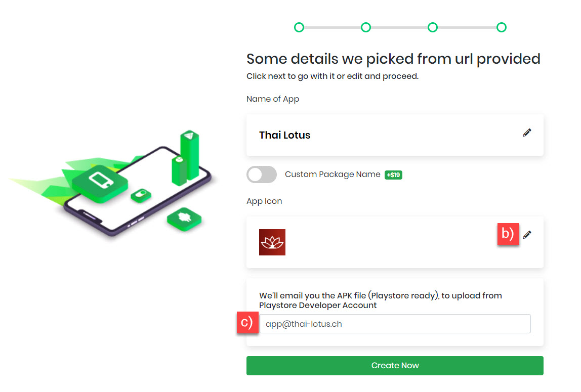Click the Android robot tile in the illustration
This screenshot has height=392, width=581.
(x=184, y=219)
